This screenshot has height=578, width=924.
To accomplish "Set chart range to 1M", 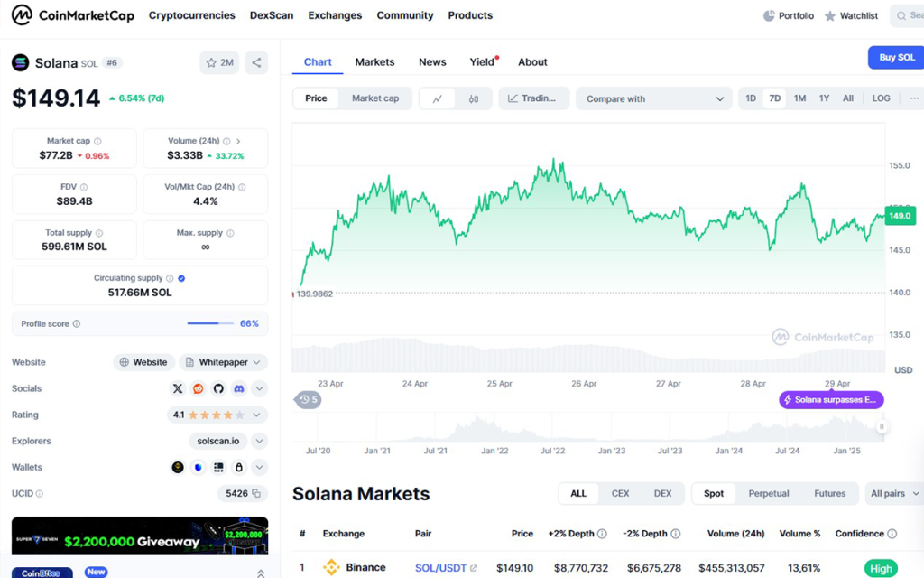I will tap(799, 98).
